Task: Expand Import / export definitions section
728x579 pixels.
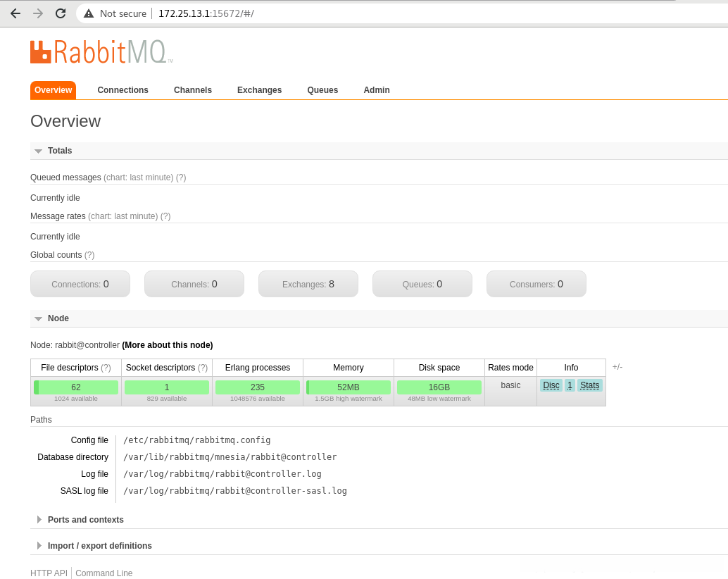Action: tap(94, 546)
